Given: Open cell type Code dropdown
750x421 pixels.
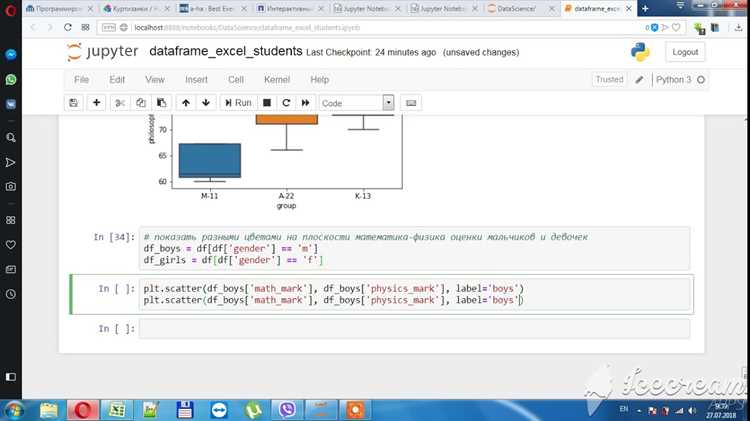Looking at the screenshot, I should 357,103.
